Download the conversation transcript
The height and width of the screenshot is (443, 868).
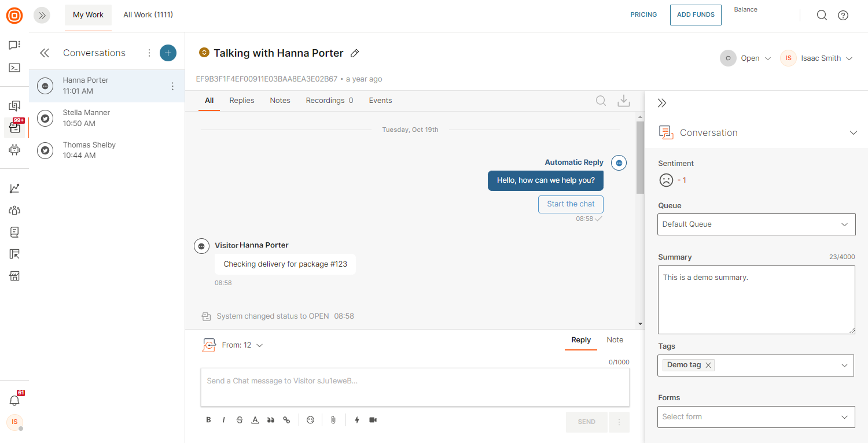(x=623, y=101)
